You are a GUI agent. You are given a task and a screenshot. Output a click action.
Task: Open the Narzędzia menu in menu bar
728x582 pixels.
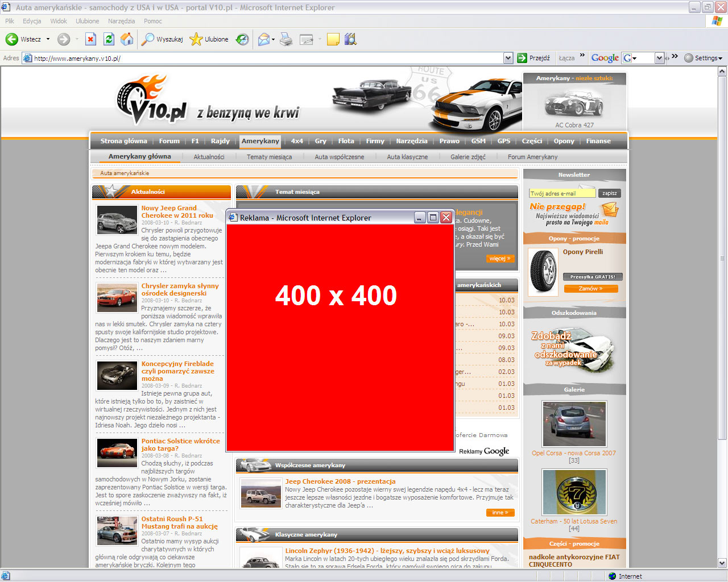[x=121, y=21]
